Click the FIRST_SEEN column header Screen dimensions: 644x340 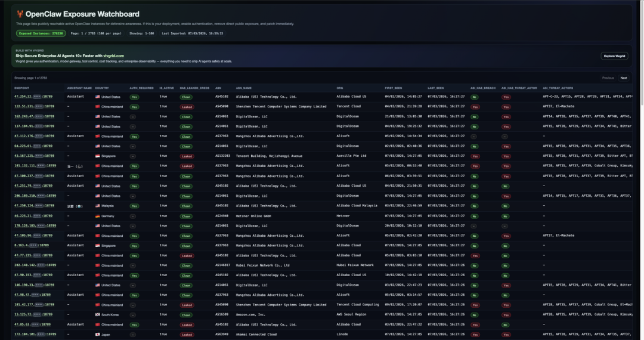[x=394, y=88]
